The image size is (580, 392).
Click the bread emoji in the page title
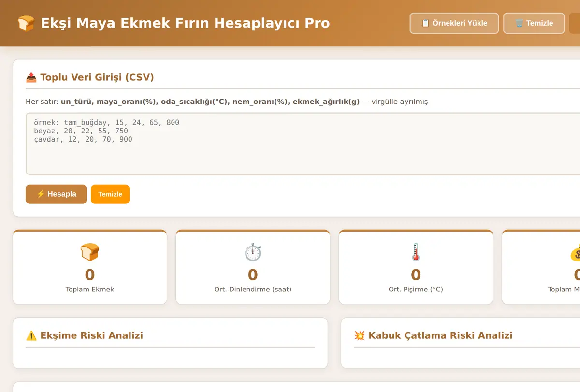(x=26, y=23)
